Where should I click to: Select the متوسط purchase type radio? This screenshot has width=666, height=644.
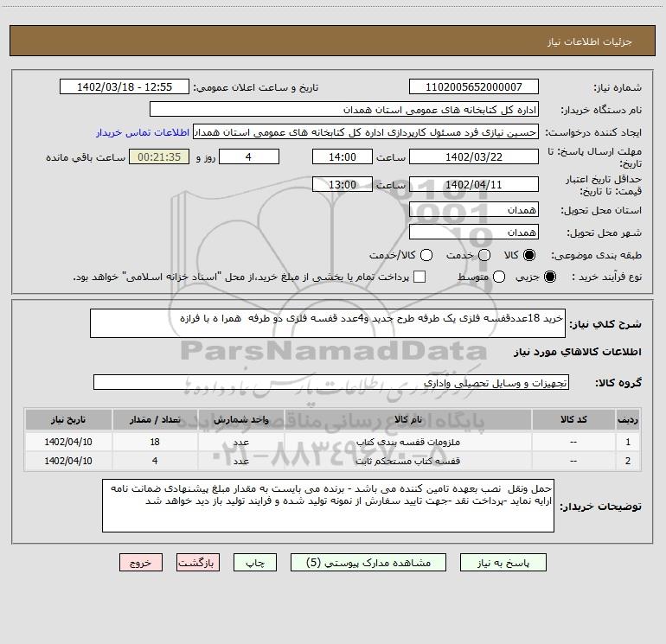click(x=499, y=277)
